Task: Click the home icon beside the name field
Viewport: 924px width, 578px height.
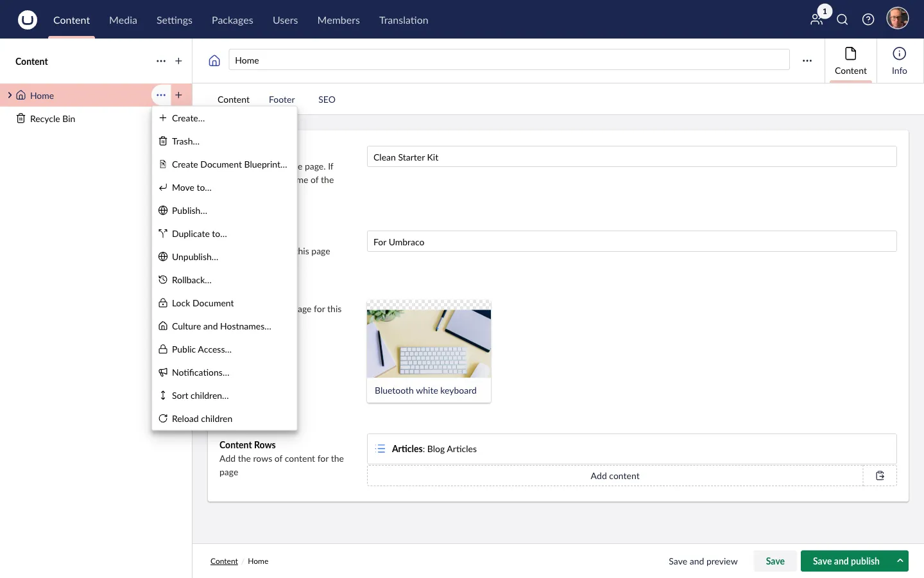Action: coord(214,60)
